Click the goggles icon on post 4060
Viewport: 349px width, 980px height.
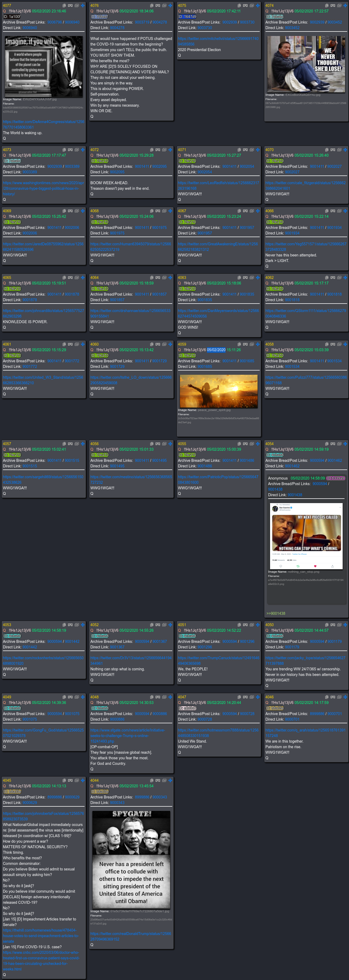coord(158,344)
